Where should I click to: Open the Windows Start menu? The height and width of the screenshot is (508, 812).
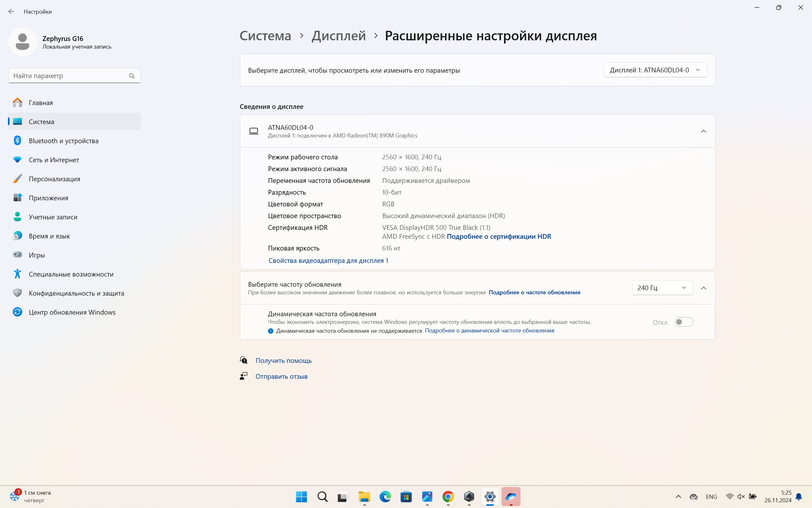tap(301, 497)
